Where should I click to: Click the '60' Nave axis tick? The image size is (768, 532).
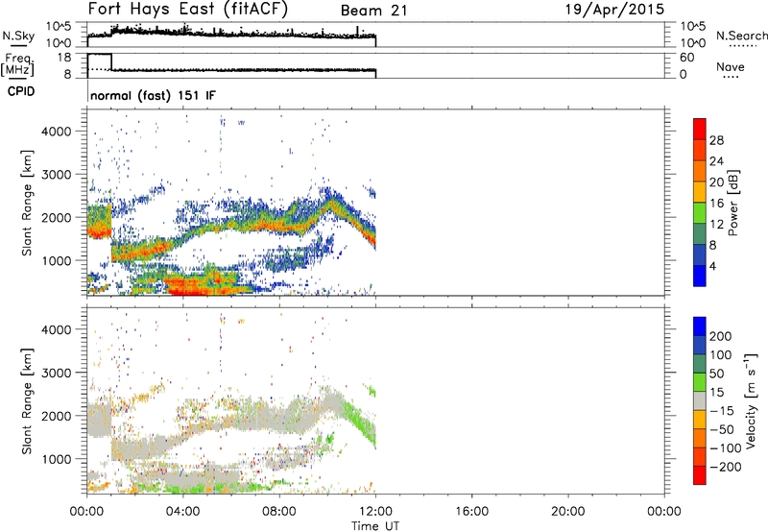pos(686,58)
